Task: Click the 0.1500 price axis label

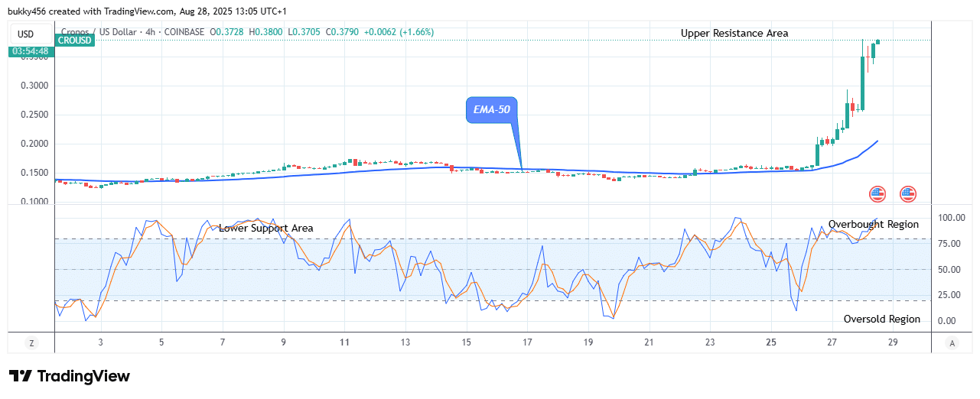Action: (36, 173)
